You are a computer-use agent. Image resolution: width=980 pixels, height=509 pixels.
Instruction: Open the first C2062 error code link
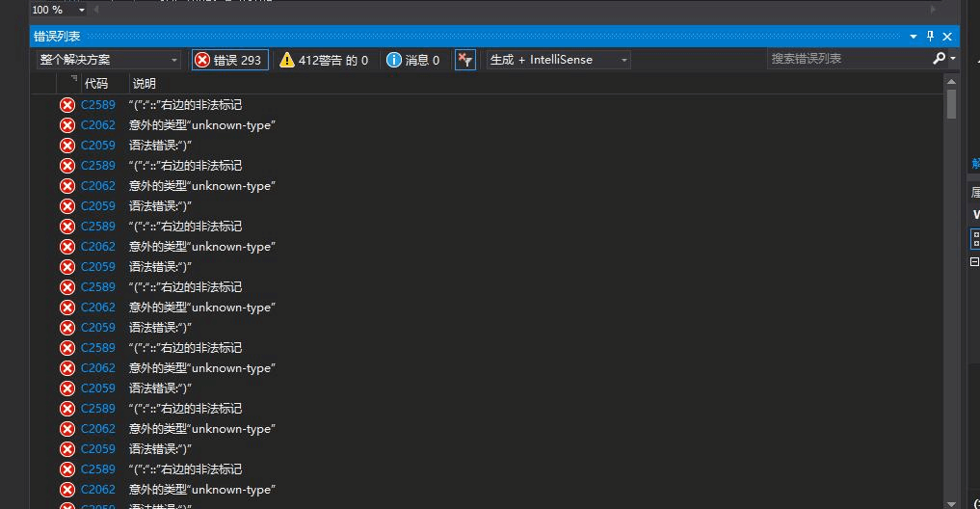tap(97, 125)
